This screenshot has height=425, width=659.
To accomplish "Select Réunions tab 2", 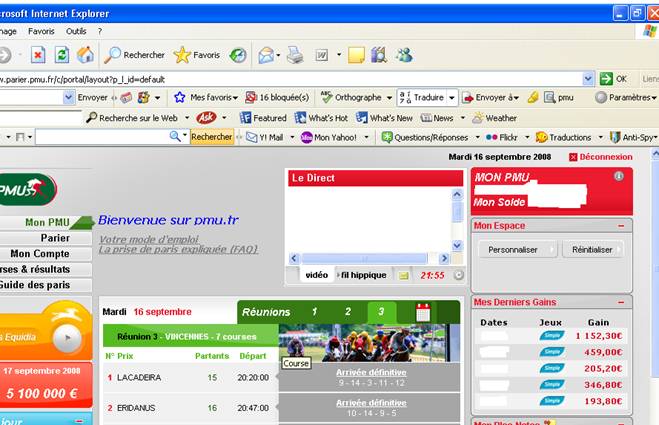I will (x=348, y=312).
